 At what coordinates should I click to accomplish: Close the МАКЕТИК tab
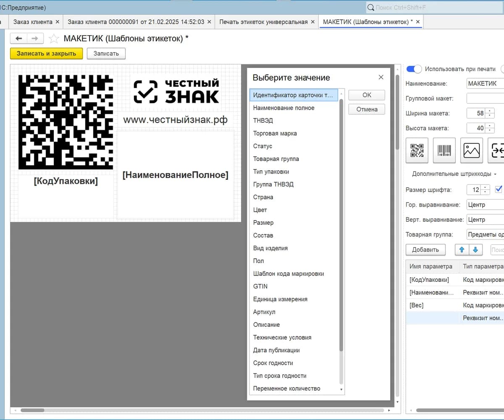point(418,22)
